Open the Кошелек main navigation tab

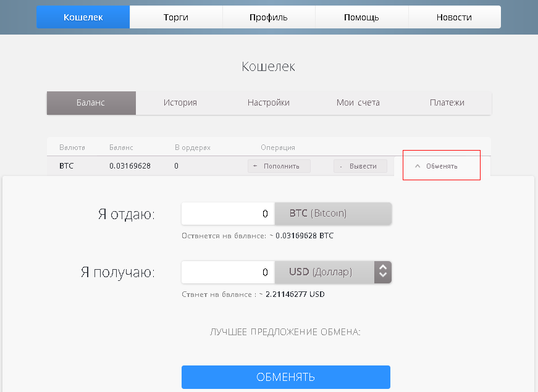(x=83, y=17)
